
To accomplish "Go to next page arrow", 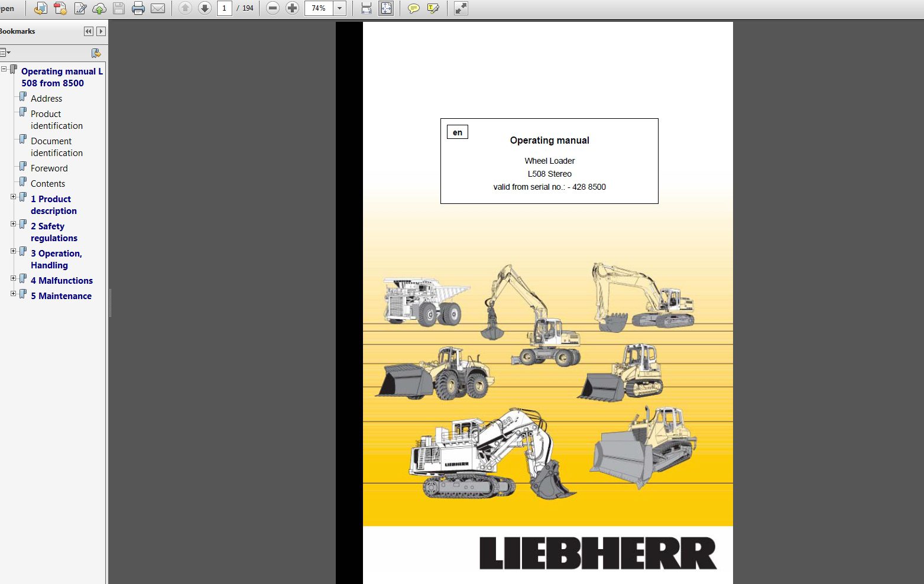I will 205,8.
